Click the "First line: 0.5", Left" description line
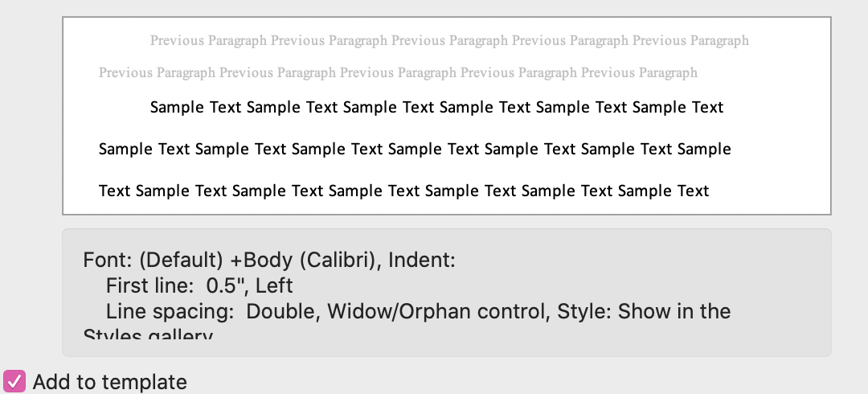Viewport: 868px width, 394px height. point(199,285)
